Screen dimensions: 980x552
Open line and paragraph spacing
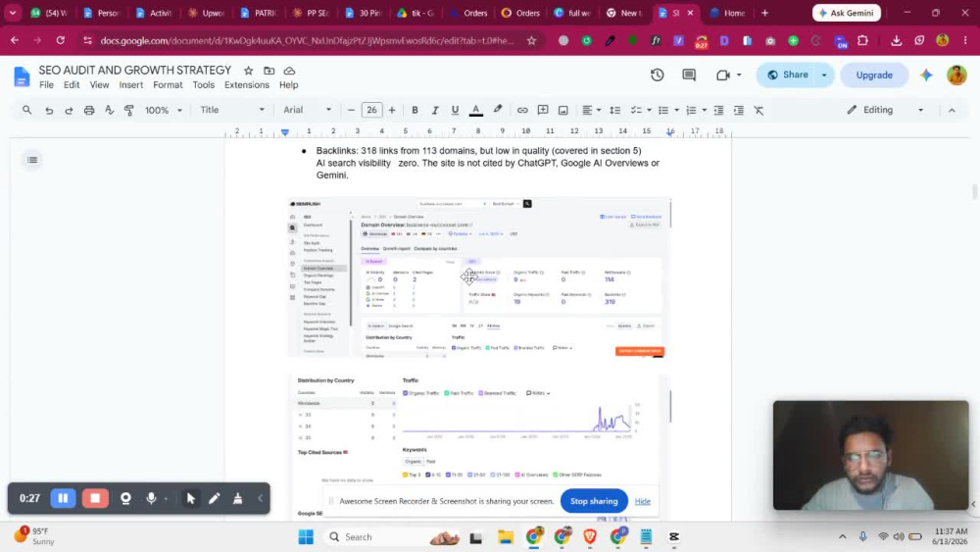pos(615,110)
